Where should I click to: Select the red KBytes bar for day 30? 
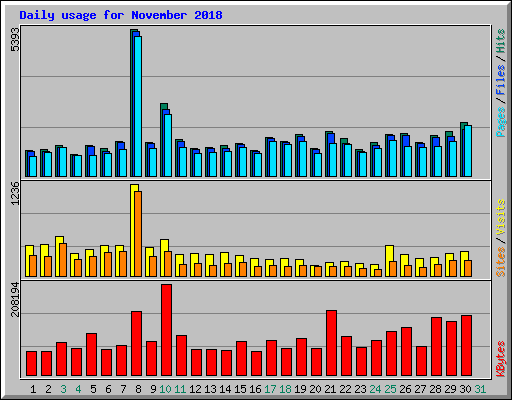click(466, 346)
